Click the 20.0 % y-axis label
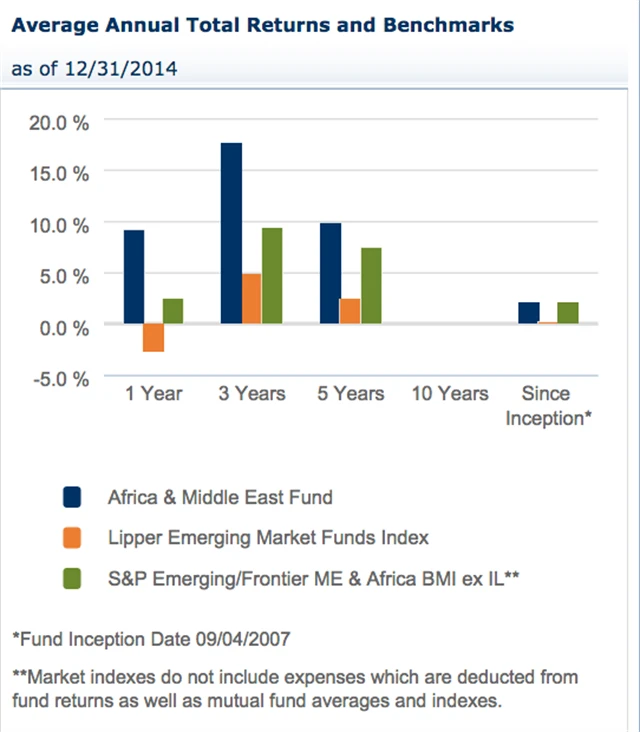640x732 pixels. pyautogui.click(x=61, y=122)
